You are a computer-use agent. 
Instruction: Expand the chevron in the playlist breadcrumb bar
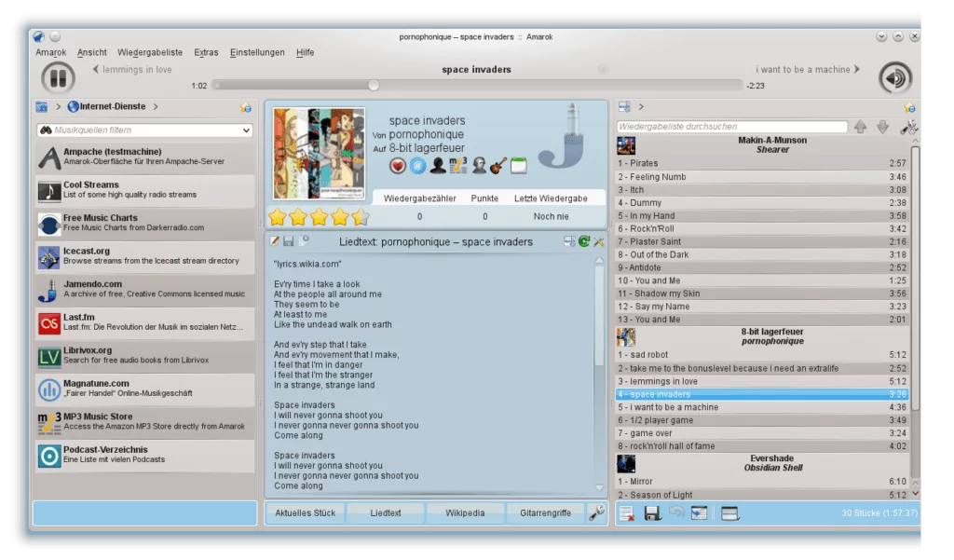coord(641,107)
